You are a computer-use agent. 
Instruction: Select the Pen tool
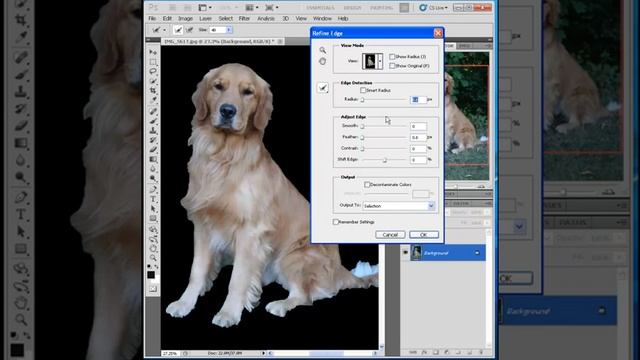pyautogui.click(x=153, y=189)
